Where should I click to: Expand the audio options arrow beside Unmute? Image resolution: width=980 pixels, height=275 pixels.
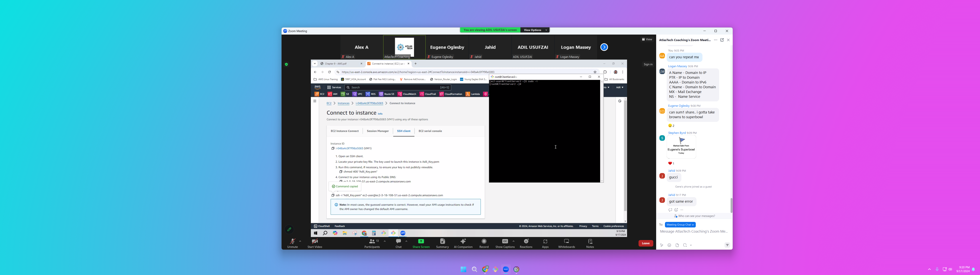tap(300, 241)
